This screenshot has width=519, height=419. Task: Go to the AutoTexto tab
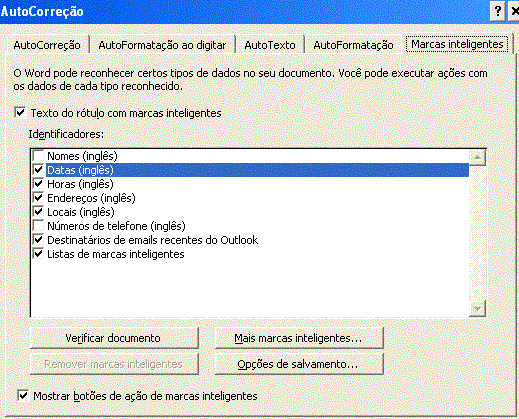point(270,45)
